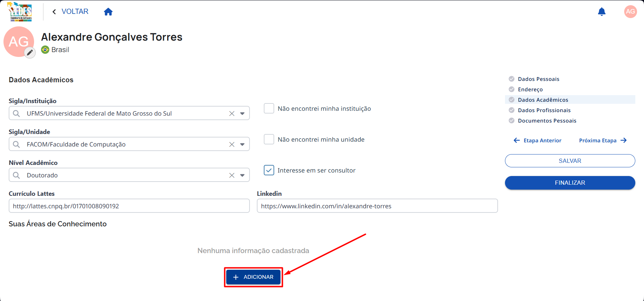Expand the Sigla/Instituição dropdown arrow
This screenshot has width=644, height=301.
pos(242,114)
